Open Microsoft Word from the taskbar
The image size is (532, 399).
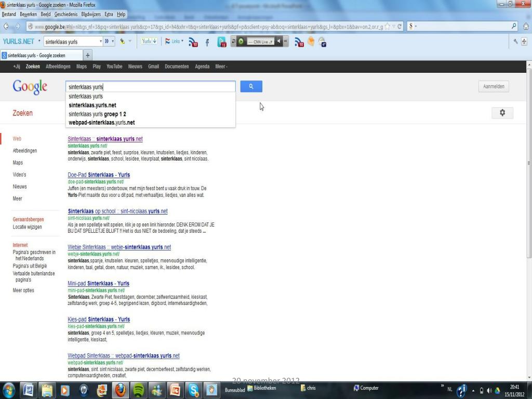[x=29, y=391]
